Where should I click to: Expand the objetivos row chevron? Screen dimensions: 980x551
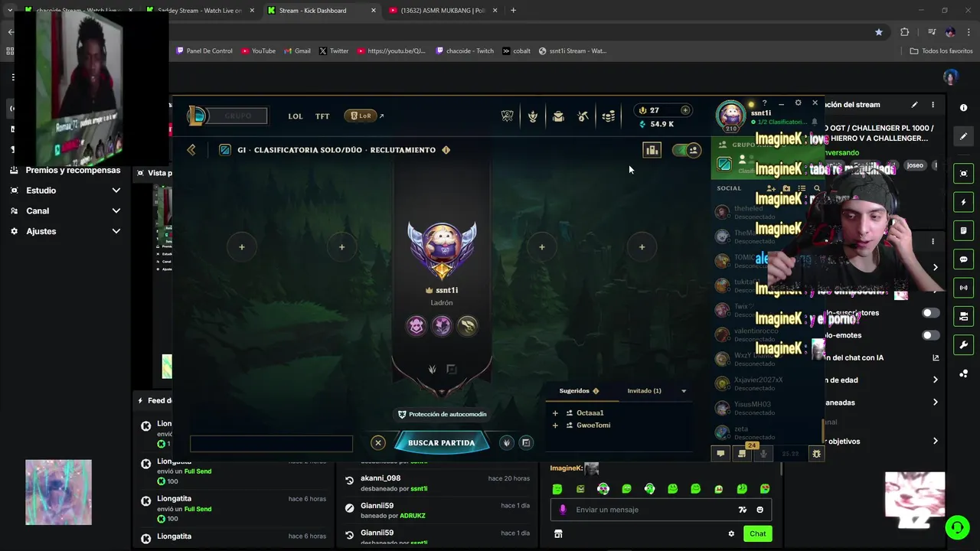[x=935, y=441]
